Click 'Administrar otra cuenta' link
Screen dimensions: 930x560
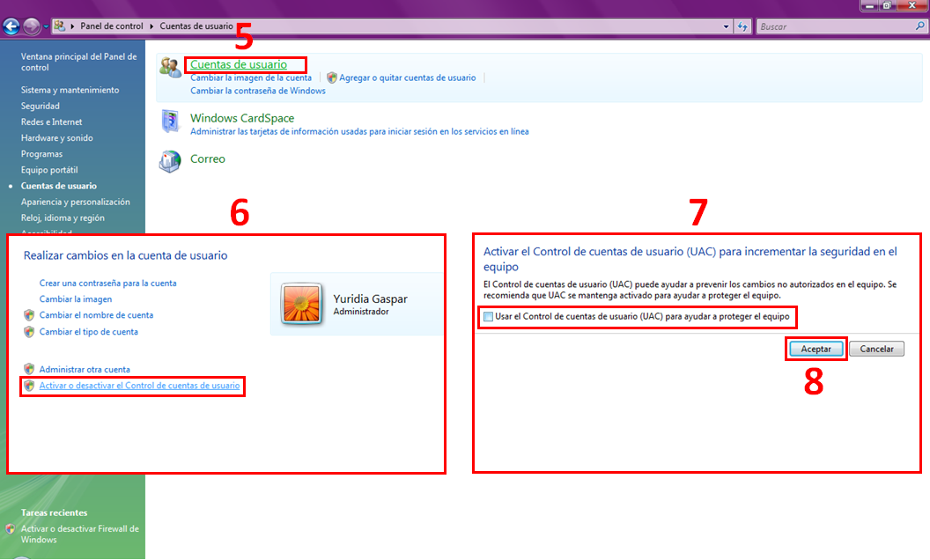(x=85, y=370)
